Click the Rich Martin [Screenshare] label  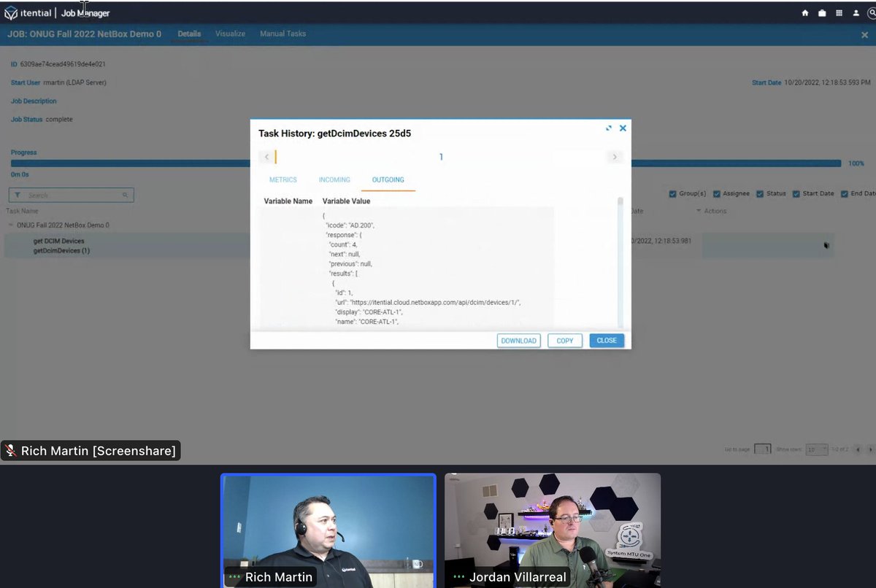pyautogui.click(x=91, y=451)
